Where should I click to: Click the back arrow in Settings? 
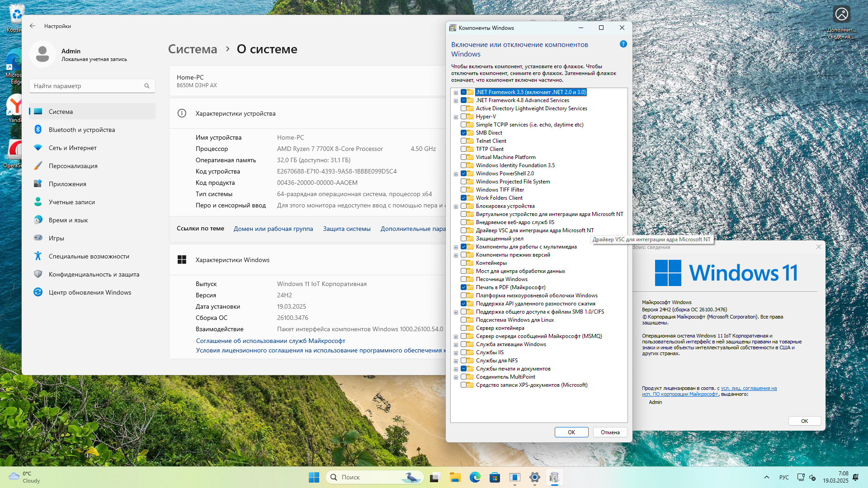coord(33,26)
